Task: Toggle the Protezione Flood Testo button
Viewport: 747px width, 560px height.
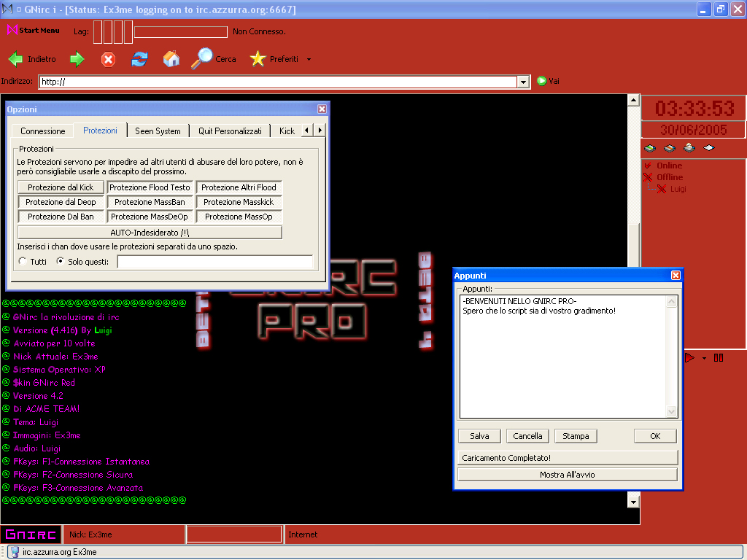Action: pyautogui.click(x=150, y=187)
